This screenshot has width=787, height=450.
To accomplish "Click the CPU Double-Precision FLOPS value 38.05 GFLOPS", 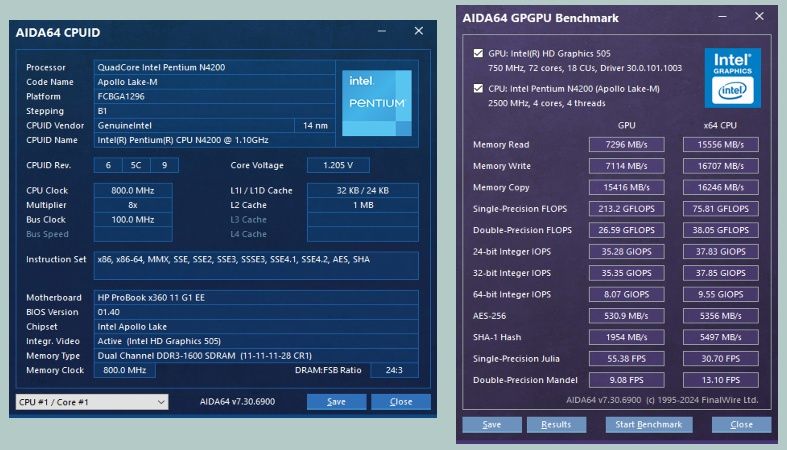I will point(720,230).
